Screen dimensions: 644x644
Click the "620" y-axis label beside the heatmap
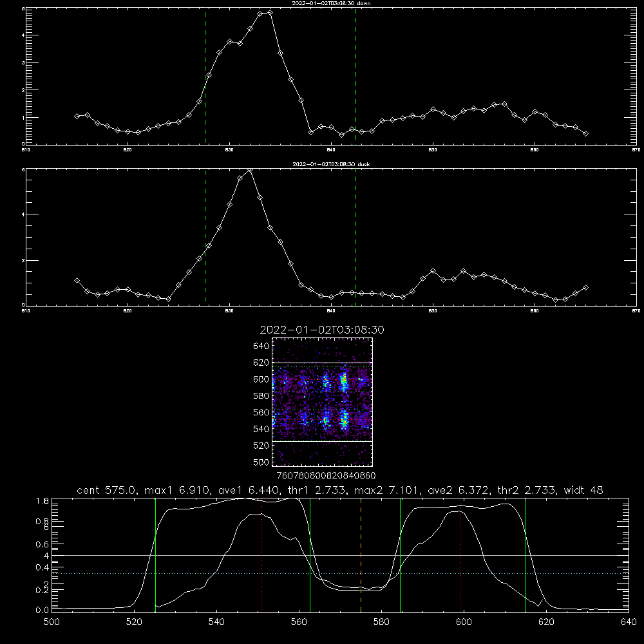261,363
